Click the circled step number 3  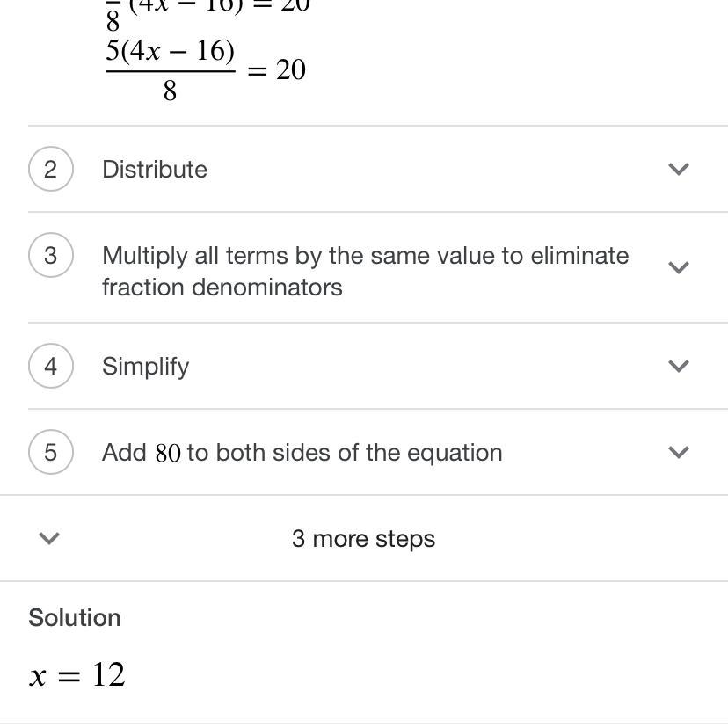tap(50, 255)
